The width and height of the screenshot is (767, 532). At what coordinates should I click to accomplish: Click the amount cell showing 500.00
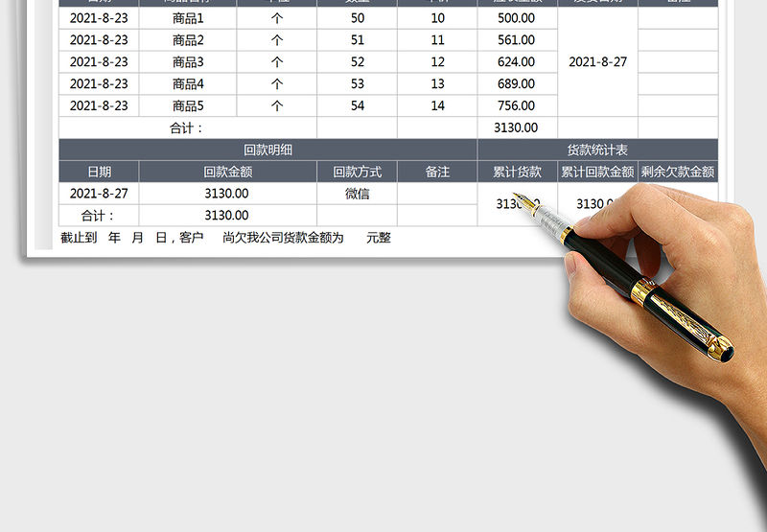(517, 18)
